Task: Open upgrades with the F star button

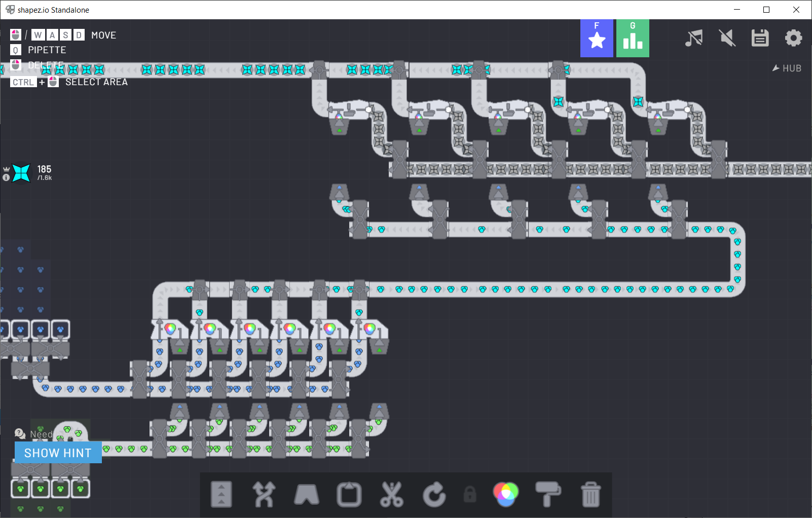Action: [597, 38]
